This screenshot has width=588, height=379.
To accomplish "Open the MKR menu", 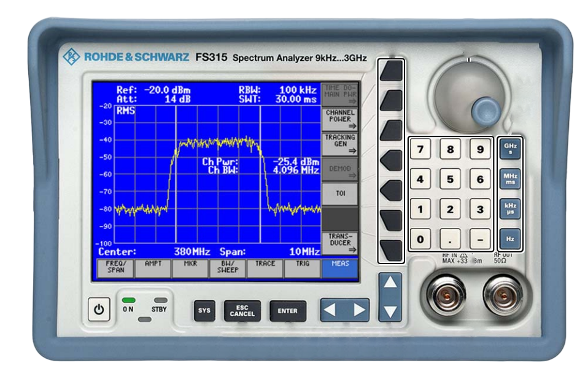I will coord(190,268).
